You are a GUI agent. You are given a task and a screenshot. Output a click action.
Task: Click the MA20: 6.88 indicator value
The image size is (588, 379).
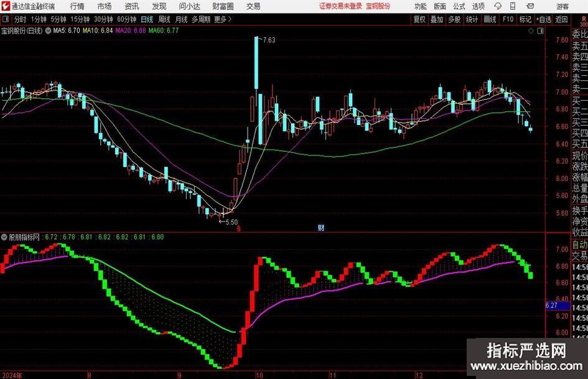131,30
